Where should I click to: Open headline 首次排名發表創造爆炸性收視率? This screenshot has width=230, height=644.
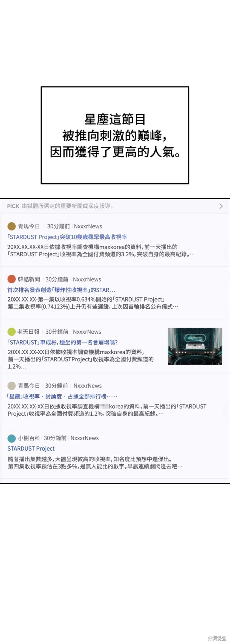click(x=61, y=290)
